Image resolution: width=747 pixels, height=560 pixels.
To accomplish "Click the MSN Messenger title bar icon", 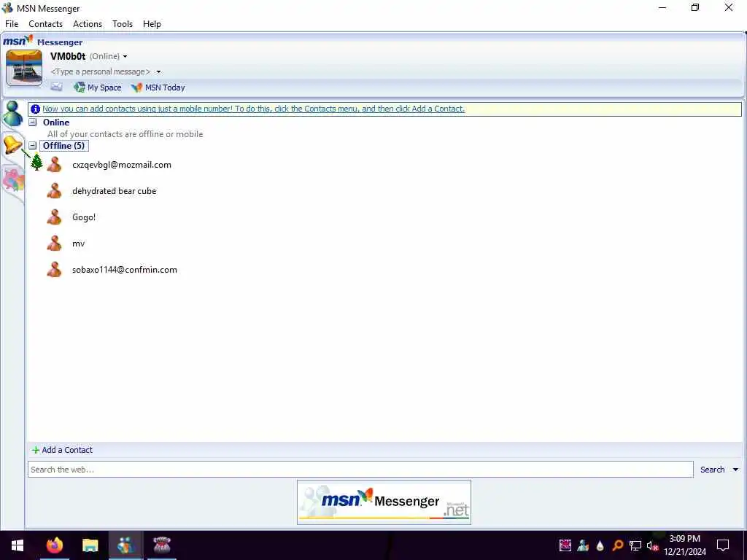I will (7, 8).
